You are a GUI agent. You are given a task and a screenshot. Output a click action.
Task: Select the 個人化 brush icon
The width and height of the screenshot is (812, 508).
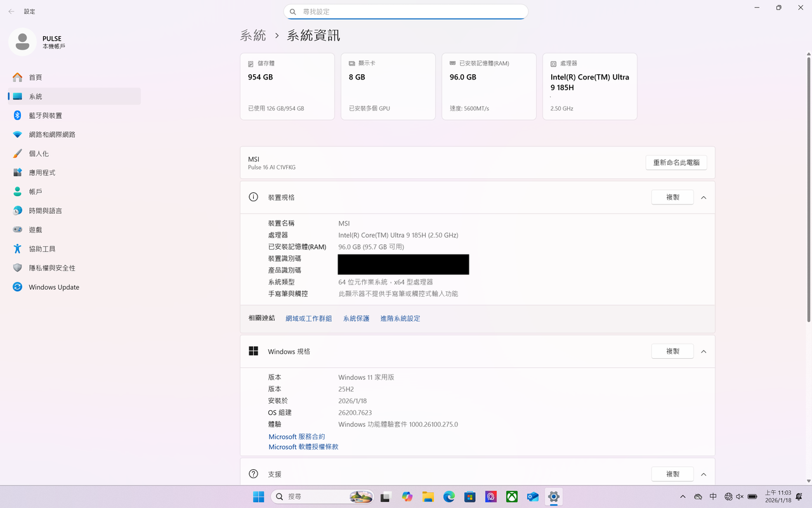point(17,153)
